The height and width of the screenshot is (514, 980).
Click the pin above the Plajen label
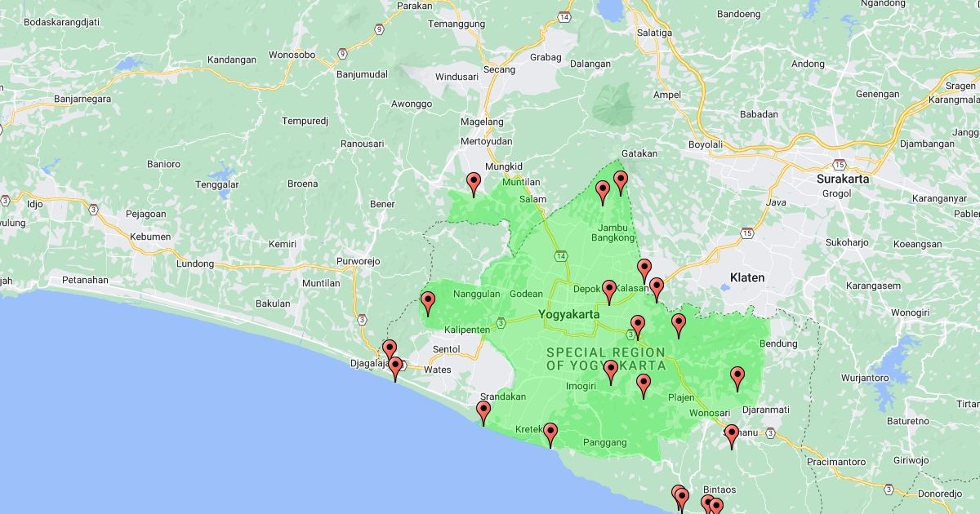pyautogui.click(x=644, y=384)
